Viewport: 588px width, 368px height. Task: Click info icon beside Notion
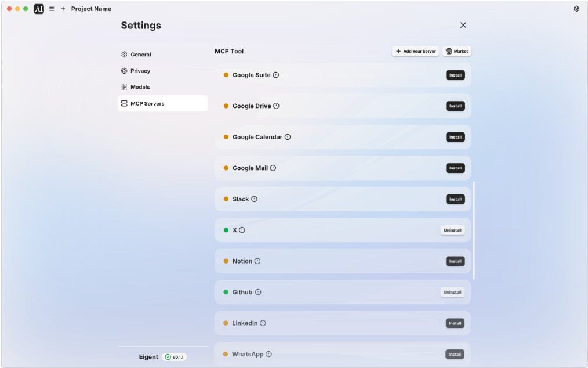(257, 261)
